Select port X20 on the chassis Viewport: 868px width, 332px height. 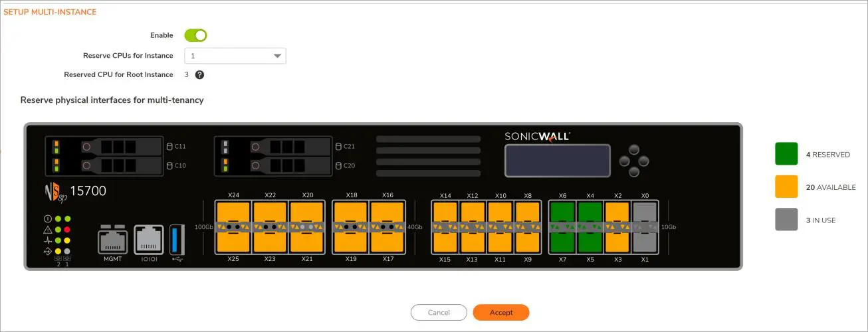coord(307,214)
